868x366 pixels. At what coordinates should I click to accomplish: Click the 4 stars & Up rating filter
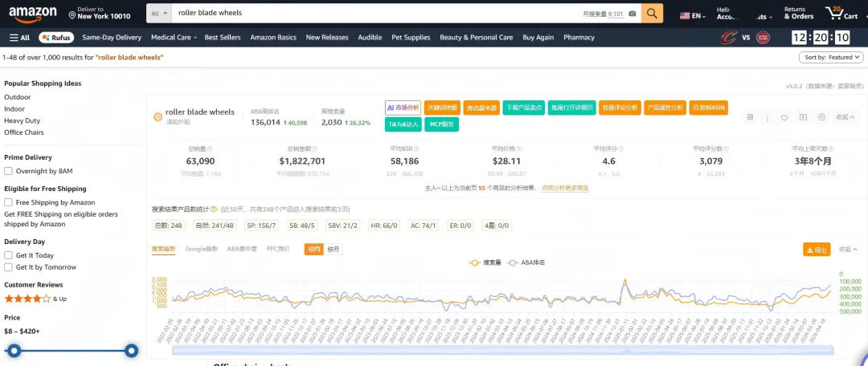(35, 299)
